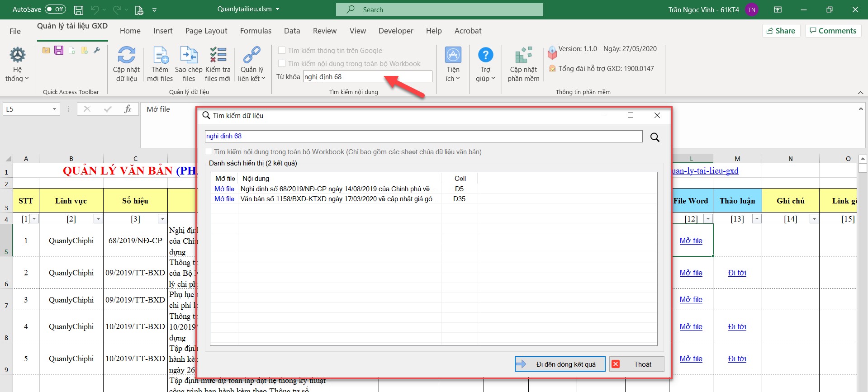This screenshot has width=868, height=392.
Task: Check the Workbook-wide search option in dialog
Action: click(209, 152)
